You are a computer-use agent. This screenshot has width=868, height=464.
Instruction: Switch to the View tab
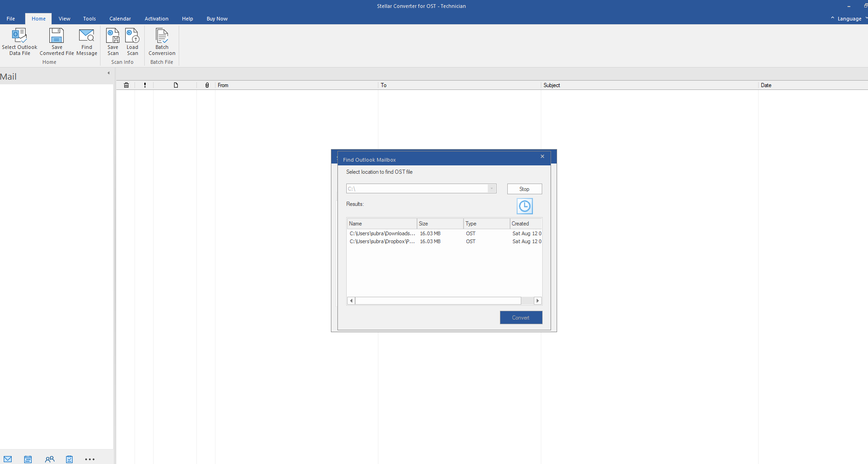click(64, 19)
